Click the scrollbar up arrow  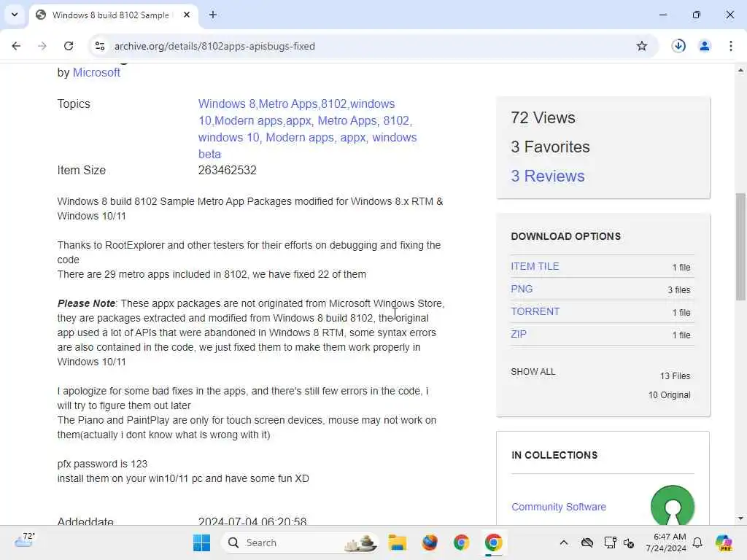pyautogui.click(x=740, y=71)
